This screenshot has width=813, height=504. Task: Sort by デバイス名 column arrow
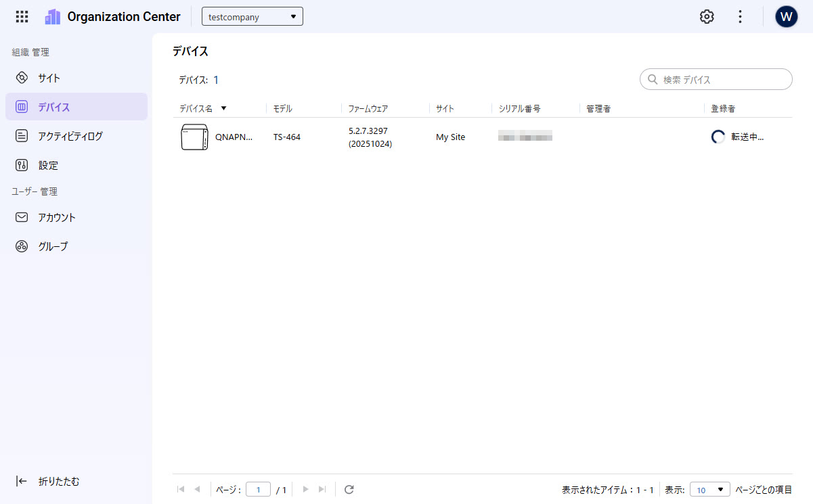point(223,108)
